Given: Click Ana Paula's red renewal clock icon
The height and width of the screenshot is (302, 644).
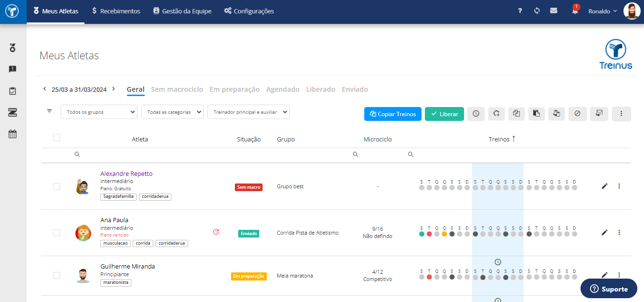Looking at the screenshot, I should (216, 232).
